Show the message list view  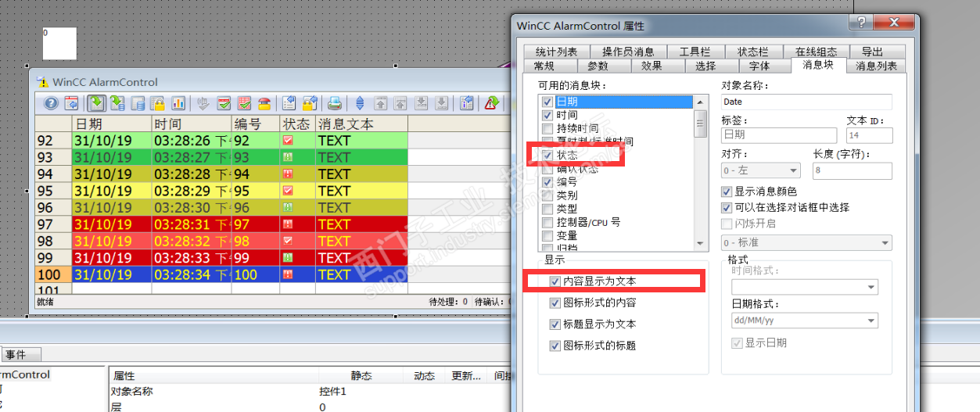[97, 103]
